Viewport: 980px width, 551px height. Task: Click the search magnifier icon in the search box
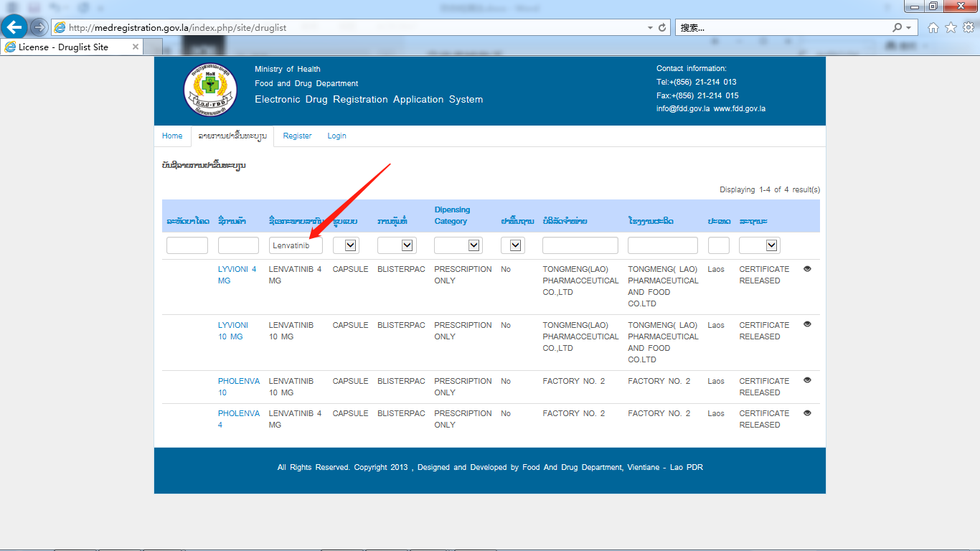point(897,27)
